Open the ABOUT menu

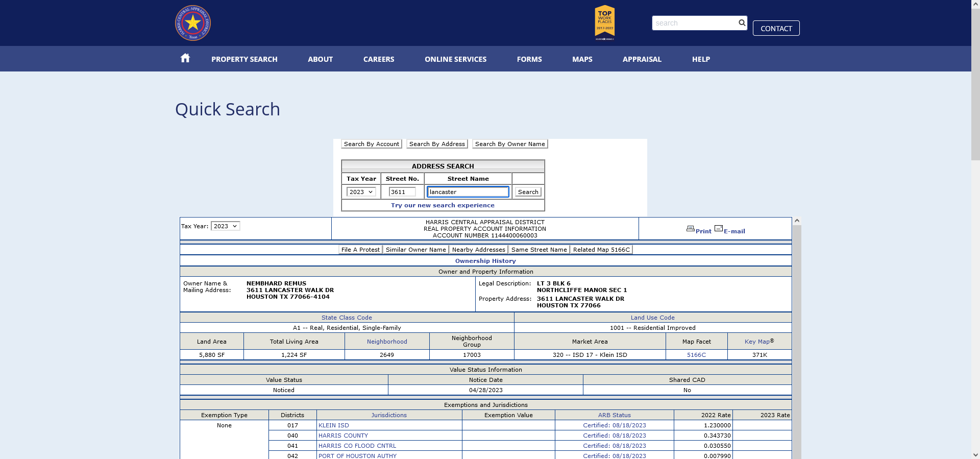pos(320,59)
